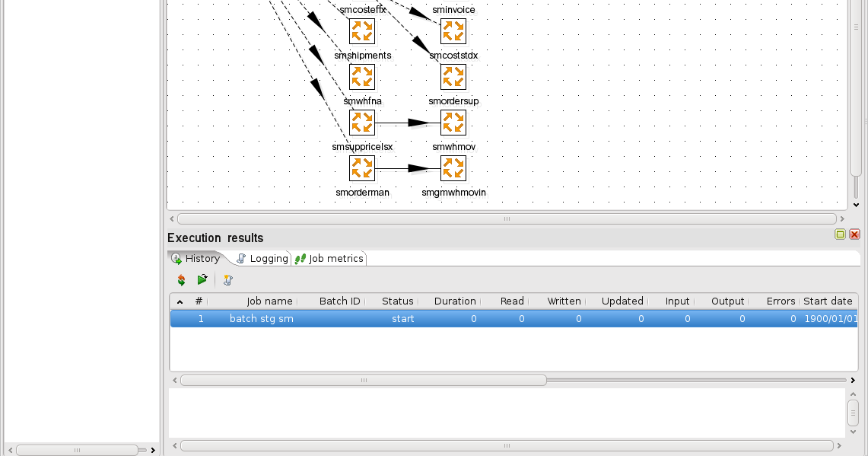868x456 pixels.
Task: Select the smcoststdx transformation entry
Action: (453, 76)
